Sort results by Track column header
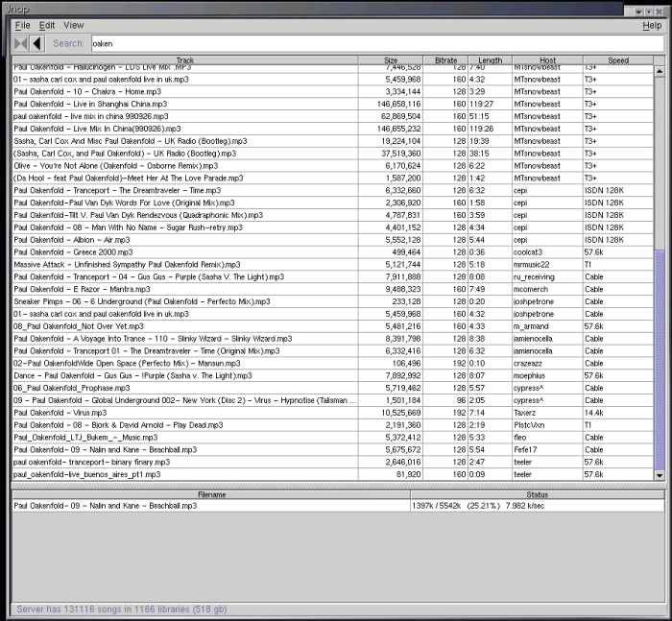Image resolution: width=672 pixels, height=621 pixels. coord(185,60)
